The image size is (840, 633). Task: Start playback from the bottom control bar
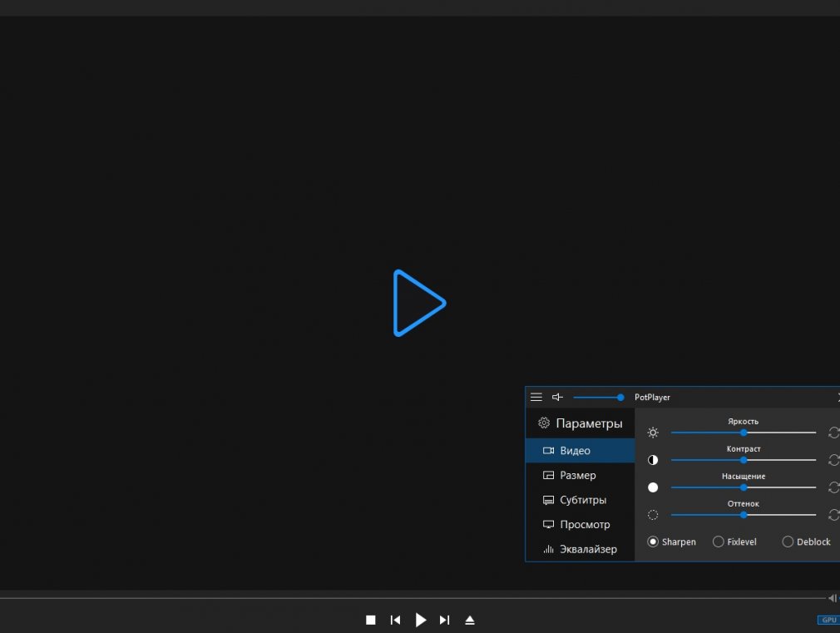pyautogui.click(x=421, y=621)
